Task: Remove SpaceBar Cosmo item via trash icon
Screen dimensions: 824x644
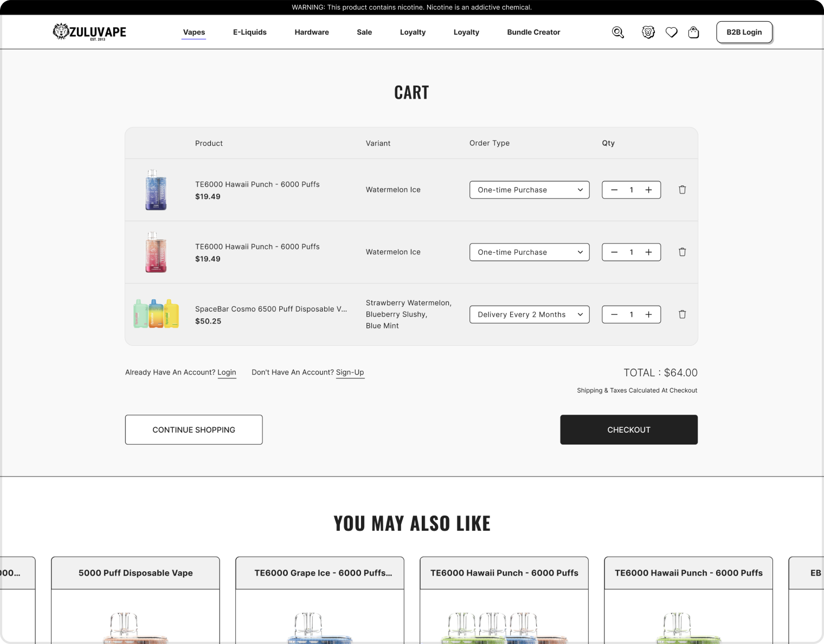Action: point(683,314)
